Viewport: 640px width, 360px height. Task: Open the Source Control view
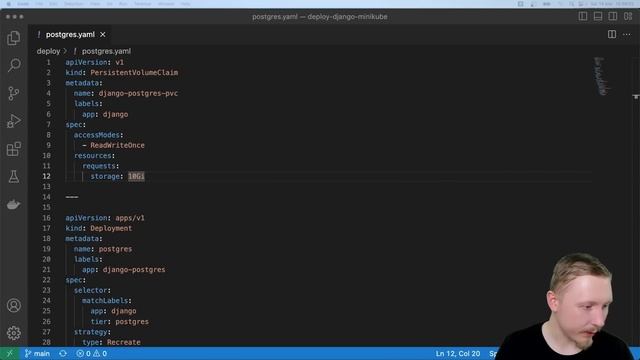click(13, 93)
